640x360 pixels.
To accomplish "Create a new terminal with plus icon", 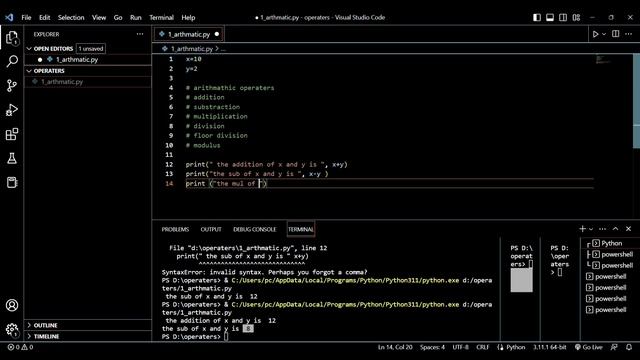I will pyautogui.click(x=582, y=229).
